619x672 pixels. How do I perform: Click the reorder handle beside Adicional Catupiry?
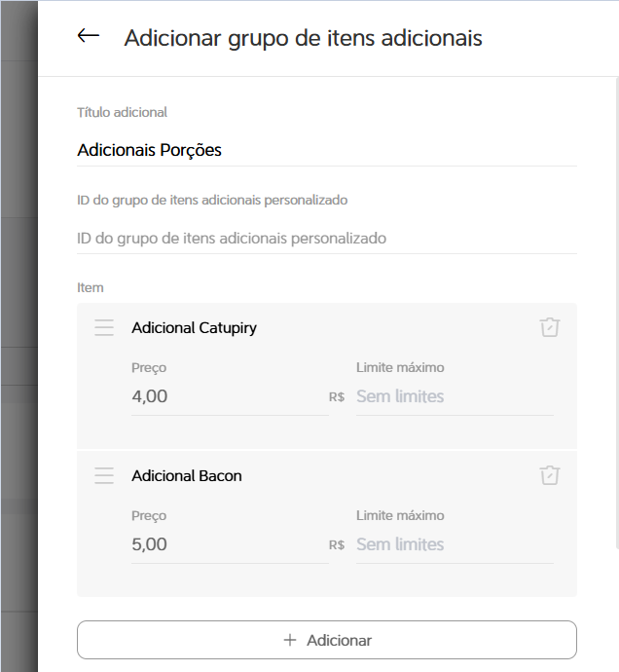pyautogui.click(x=104, y=327)
